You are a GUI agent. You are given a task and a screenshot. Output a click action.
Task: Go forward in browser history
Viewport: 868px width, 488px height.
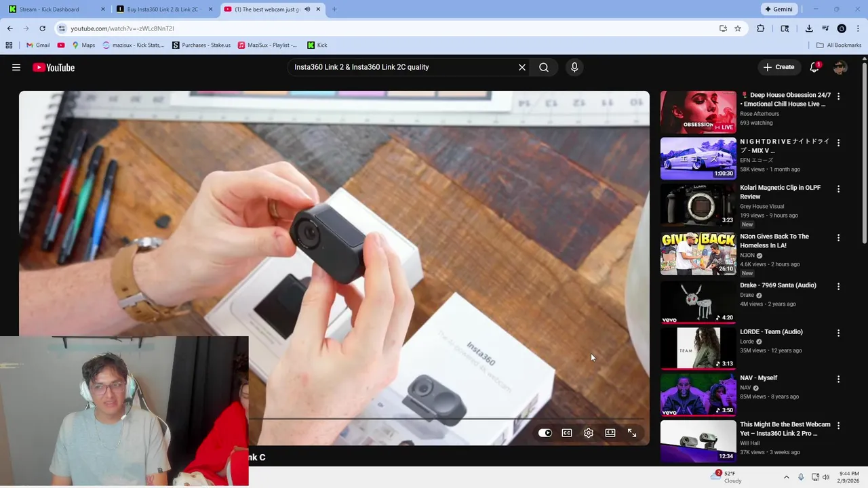coord(26,28)
